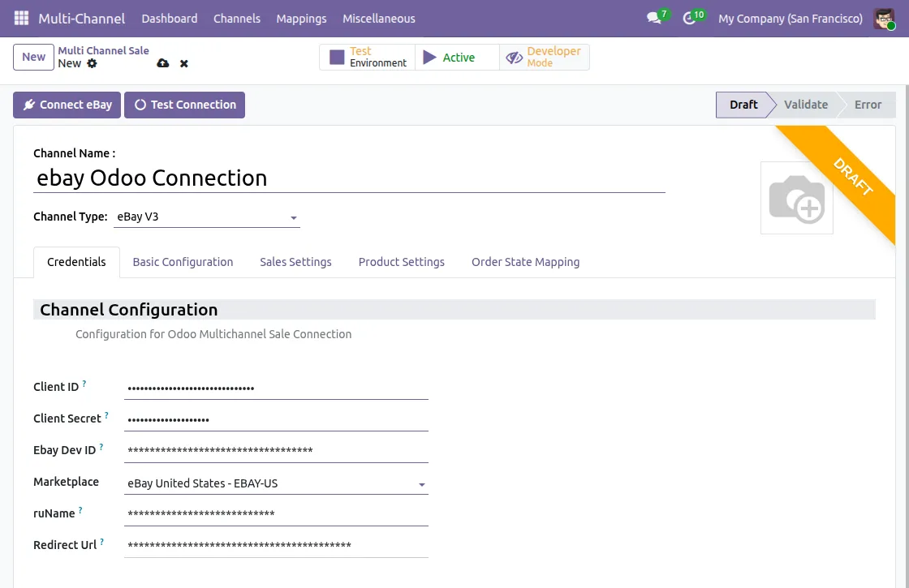This screenshot has width=909, height=588.
Task: Click the Ebay Dev ID input field
Action: (277, 450)
